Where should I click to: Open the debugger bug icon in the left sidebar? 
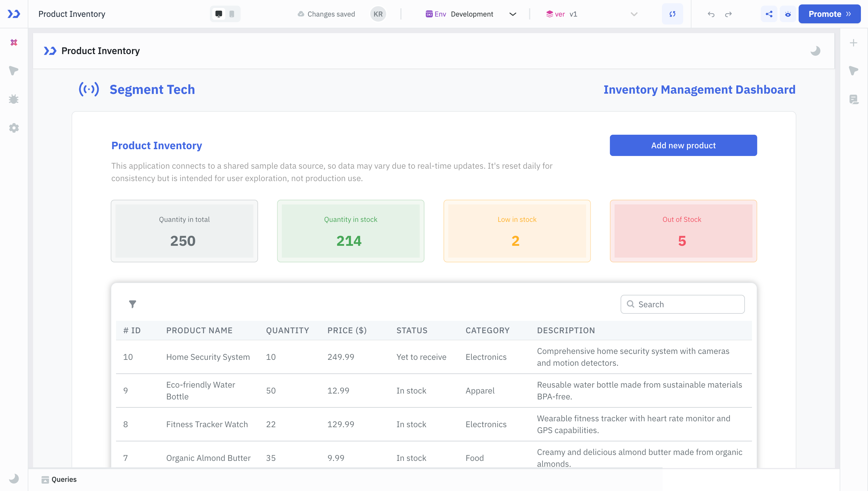[x=14, y=99]
